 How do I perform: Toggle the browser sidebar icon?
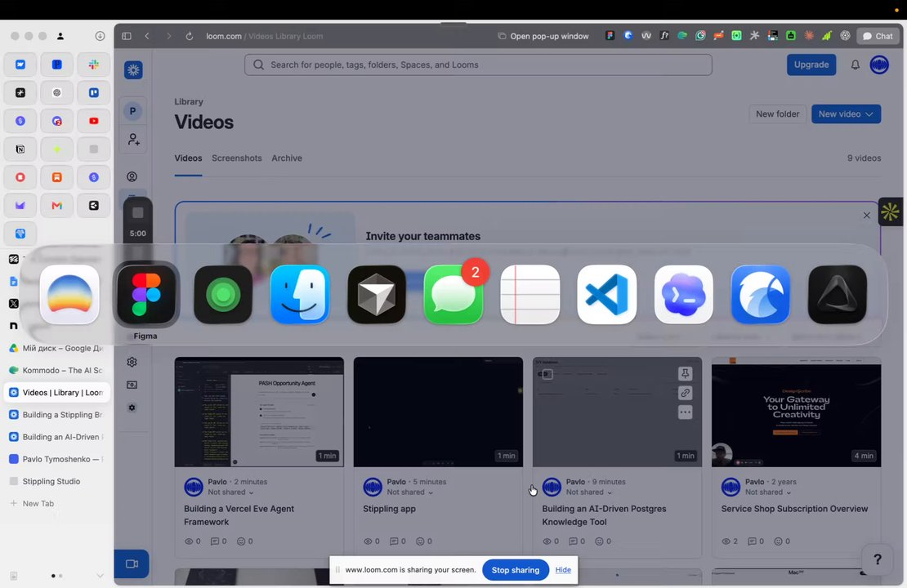pos(127,36)
